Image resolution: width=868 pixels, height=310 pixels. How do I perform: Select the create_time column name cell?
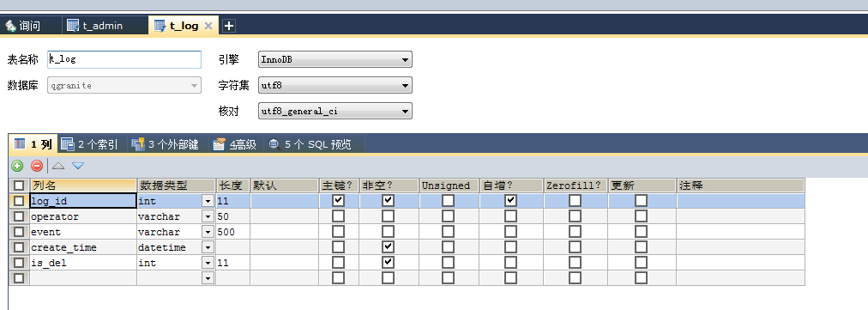pos(83,247)
